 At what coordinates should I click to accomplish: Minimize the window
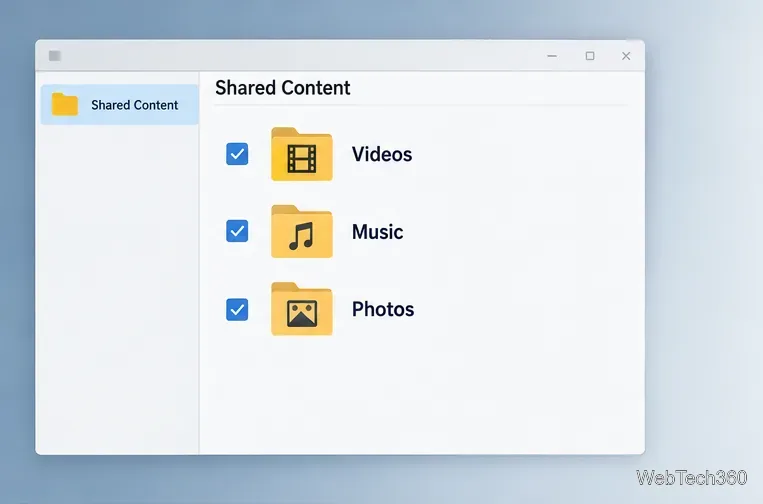(552, 56)
